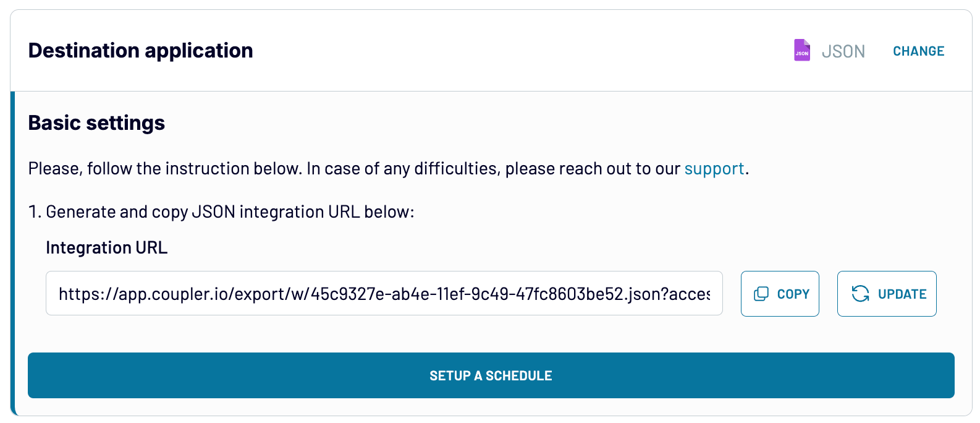Change the destination application
The width and height of the screenshot is (980, 423).
pyautogui.click(x=918, y=51)
